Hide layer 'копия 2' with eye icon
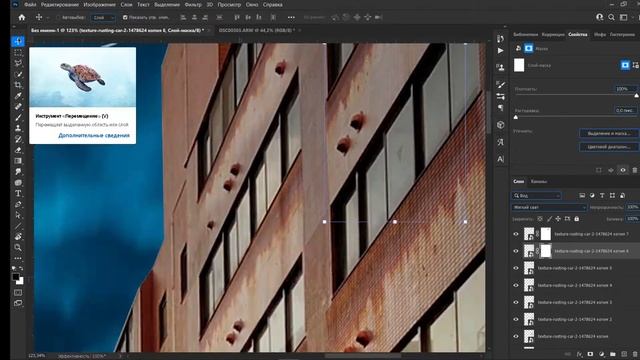This screenshot has width=640, height=360. pyautogui.click(x=516, y=319)
